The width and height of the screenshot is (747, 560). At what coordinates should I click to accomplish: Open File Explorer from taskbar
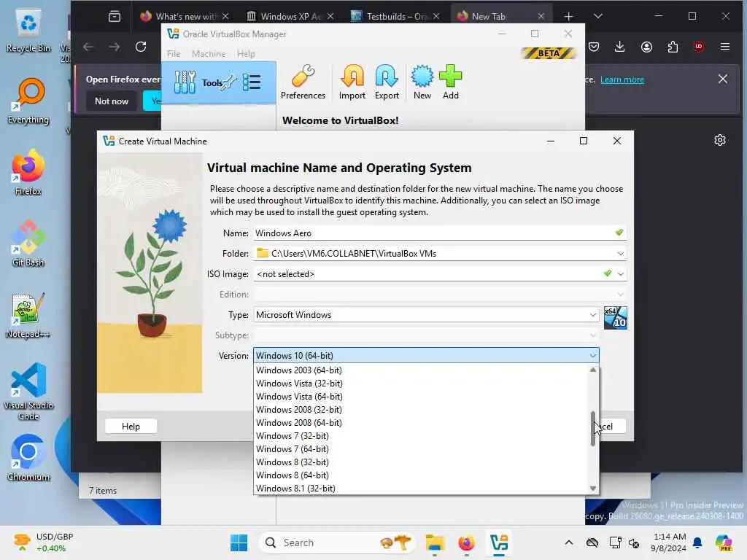435,542
